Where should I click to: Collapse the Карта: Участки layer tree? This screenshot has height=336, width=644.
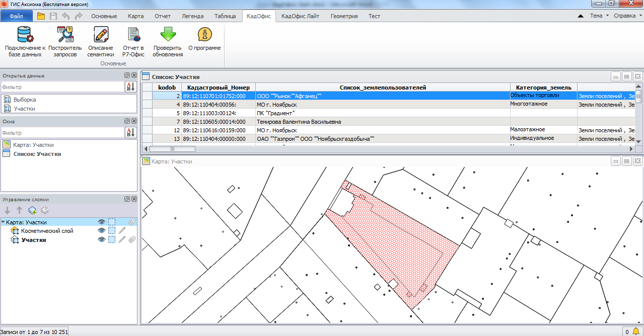(4, 222)
